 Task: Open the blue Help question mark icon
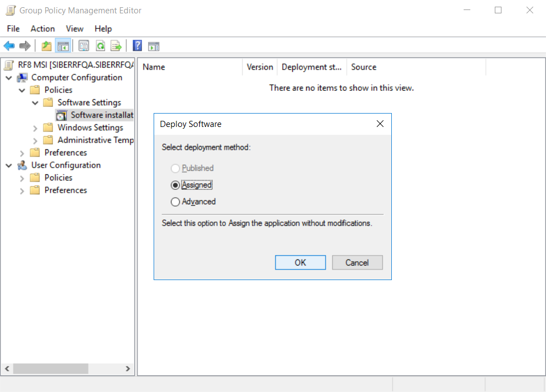pyautogui.click(x=137, y=46)
